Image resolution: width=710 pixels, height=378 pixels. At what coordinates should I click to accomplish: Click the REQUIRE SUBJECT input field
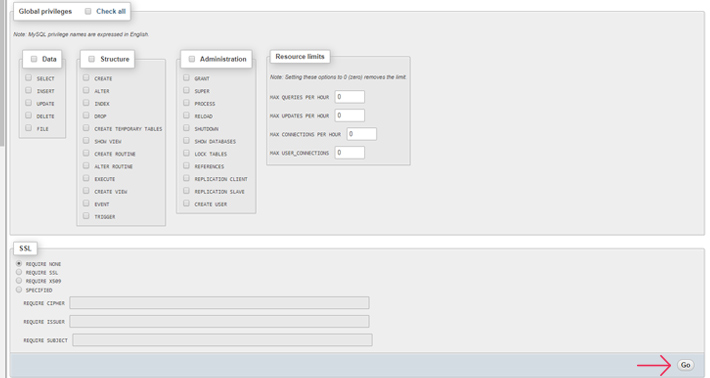point(222,340)
